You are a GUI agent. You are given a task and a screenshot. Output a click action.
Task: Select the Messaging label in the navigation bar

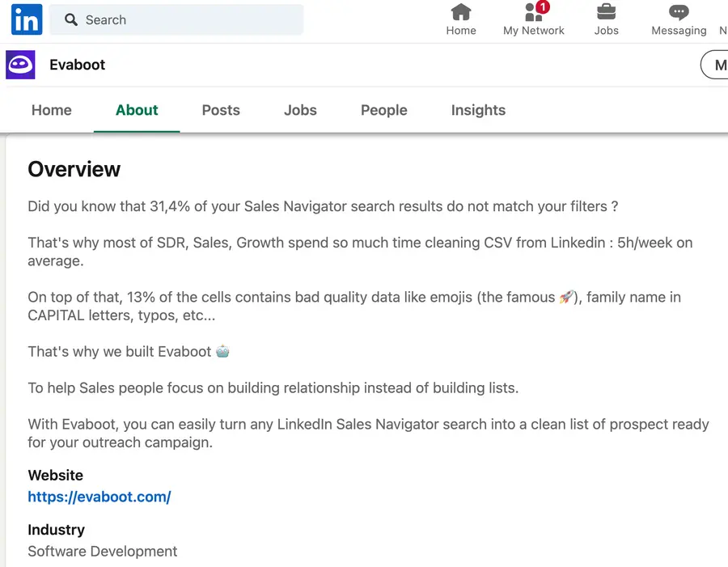678,30
